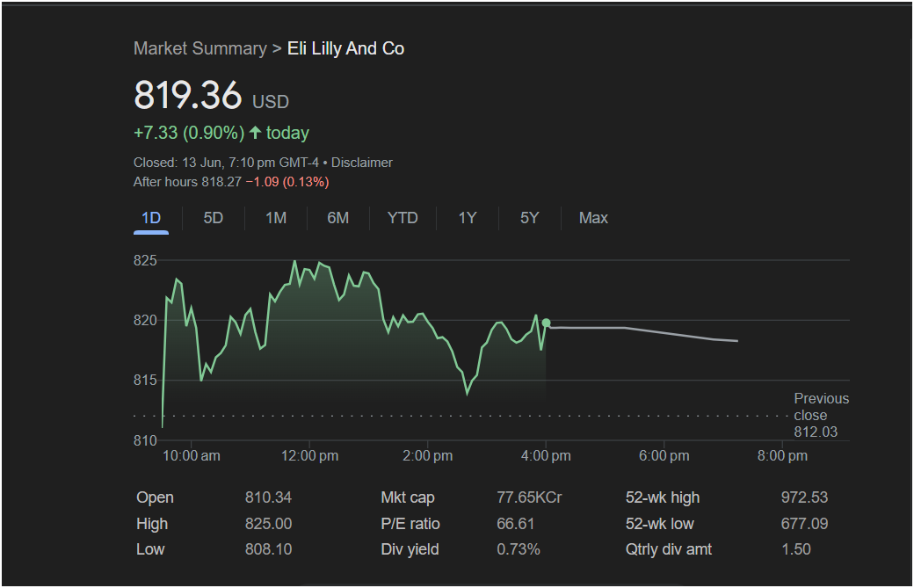The image size is (914, 588).
Task: Click the Open value 810.34
Action: 268,497
